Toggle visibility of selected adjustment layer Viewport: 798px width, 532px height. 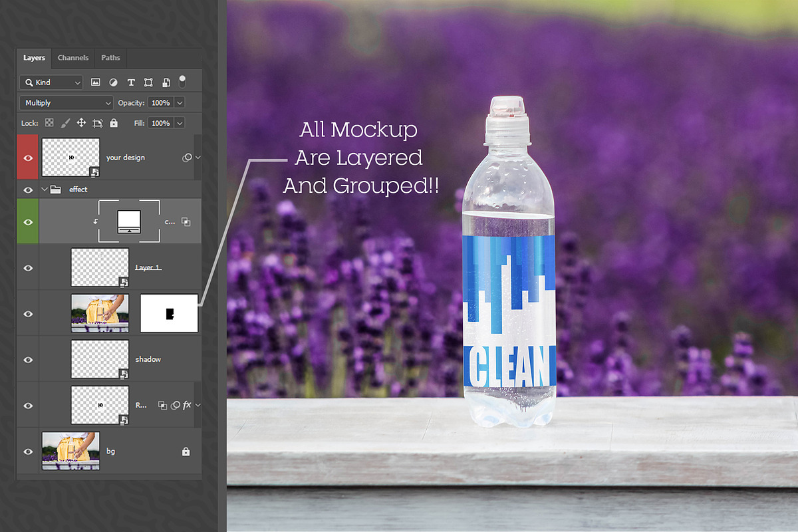pos(28,221)
